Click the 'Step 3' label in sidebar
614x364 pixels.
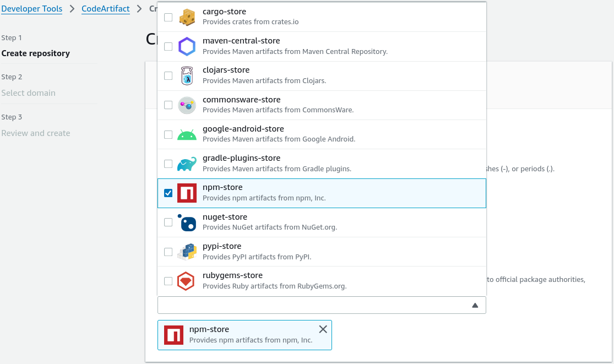pos(12,117)
